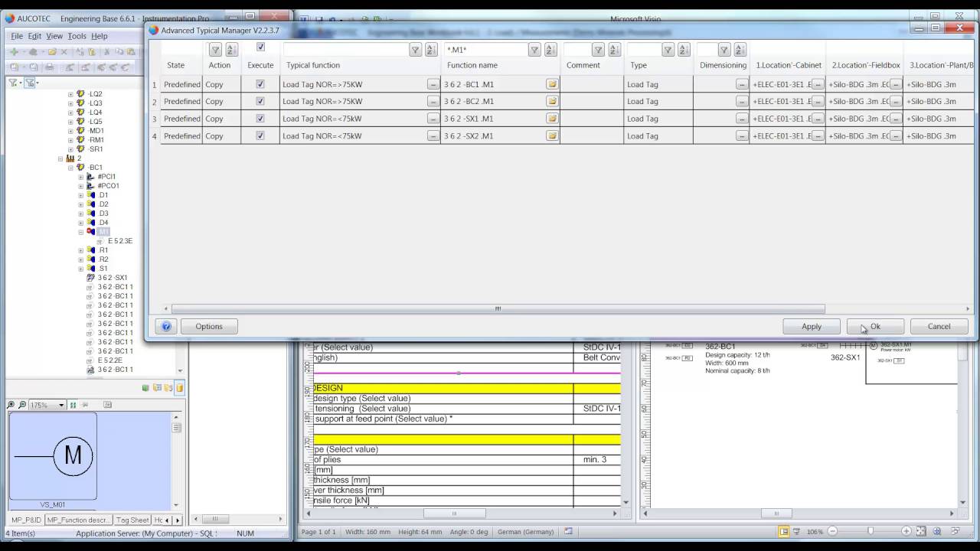
Task: Click filter icon in Action column header
Action: (215, 50)
